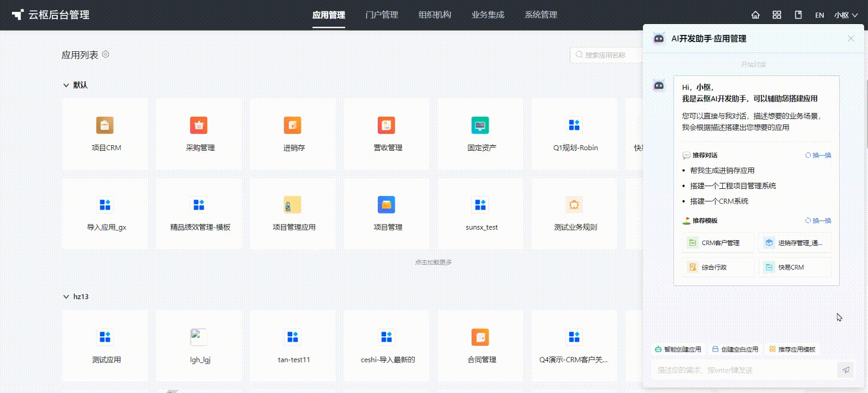868x393 pixels.
Task: Select the CRM客户管理 recommended template
Action: [x=718, y=243]
